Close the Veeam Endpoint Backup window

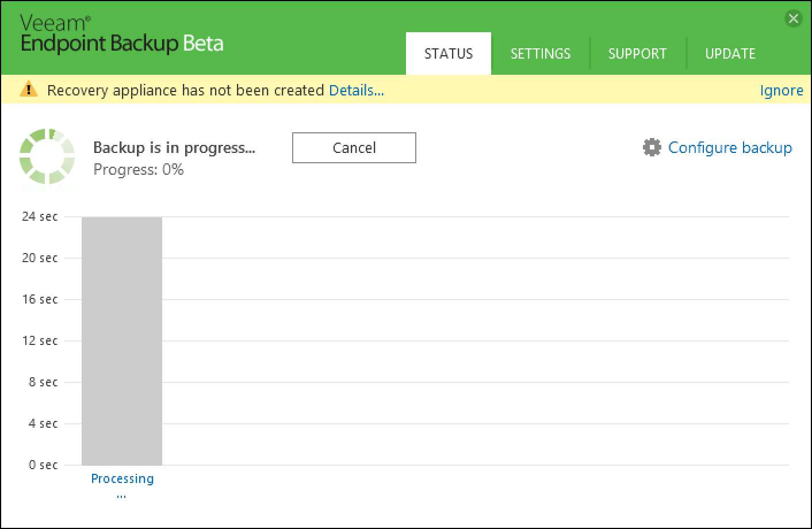(x=793, y=18)
